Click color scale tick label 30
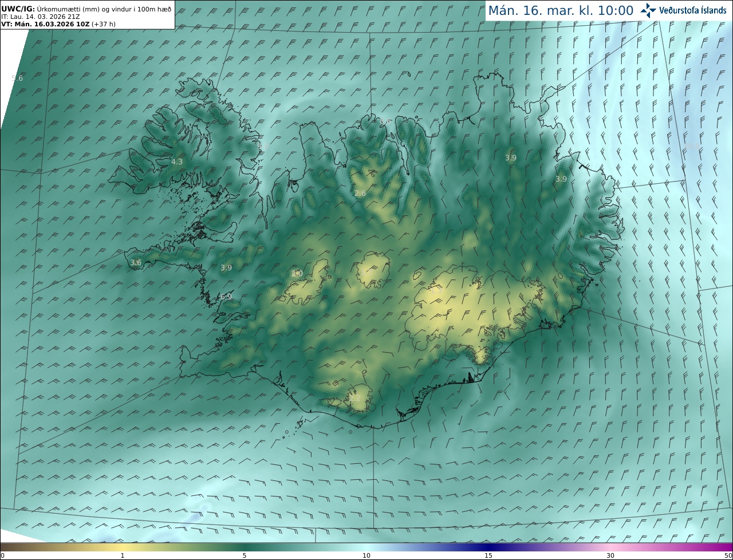733x560 pixels. [x=610, y=555]
